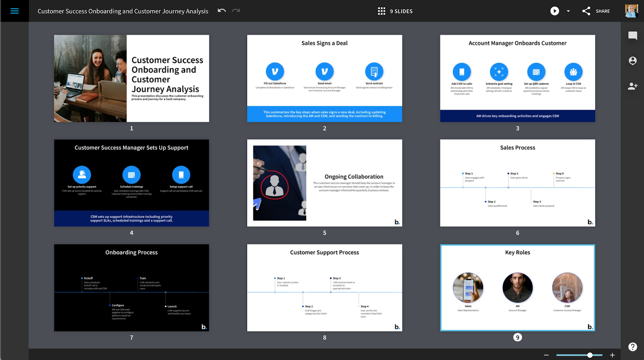
Task: Adjust the thumbnail zoom slider handle
Action: [x=590, y=355]
